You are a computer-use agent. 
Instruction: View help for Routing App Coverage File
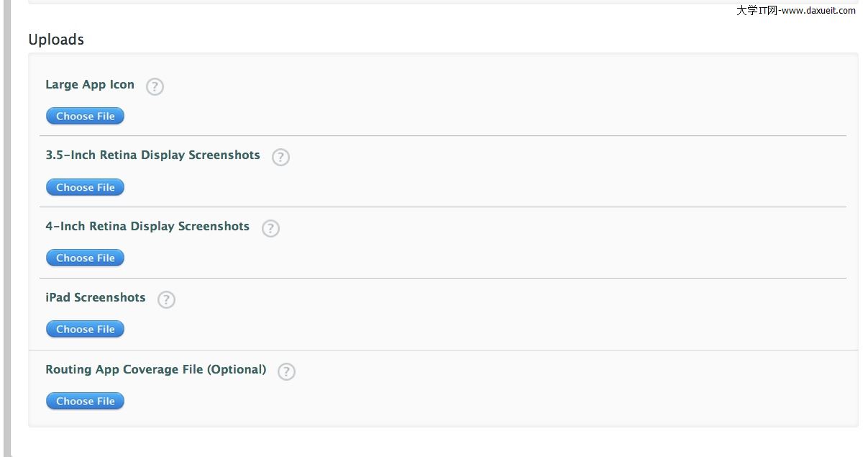[x=286, y=371]
